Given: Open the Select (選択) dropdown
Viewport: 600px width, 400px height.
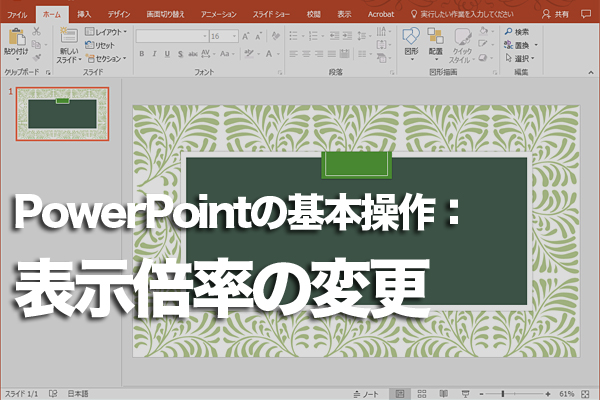Looking at the screenshot, I should (520, 59).
